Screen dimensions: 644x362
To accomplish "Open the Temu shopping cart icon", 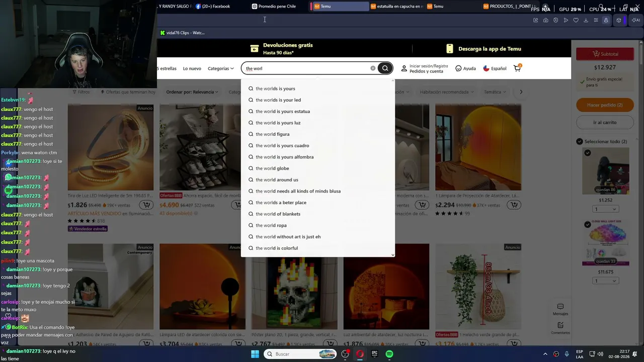I will 517,68.
